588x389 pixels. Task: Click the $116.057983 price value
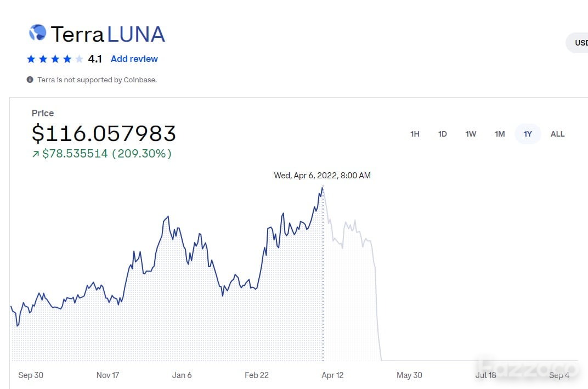point(104,133)
